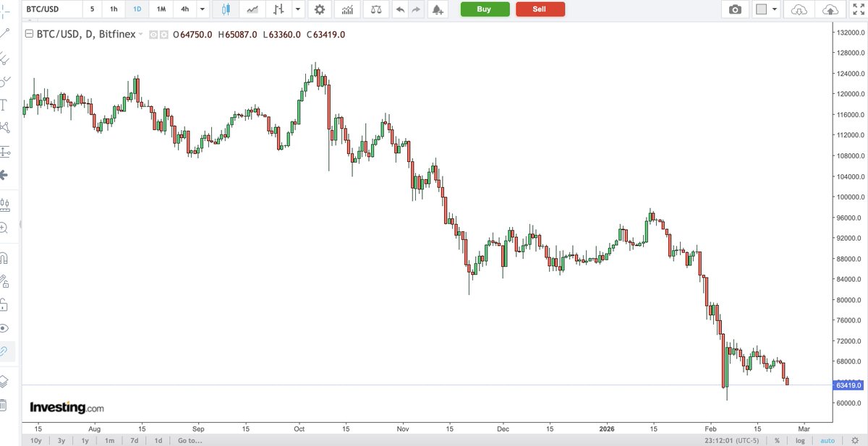Select the brush drawing tool

click(x=5, y=81)
